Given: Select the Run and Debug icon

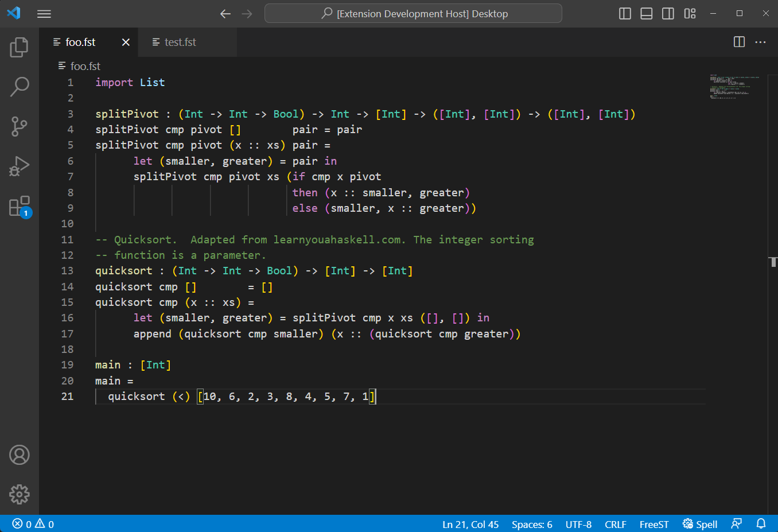Looking at the screenshot, I should [x=19, y=166].
